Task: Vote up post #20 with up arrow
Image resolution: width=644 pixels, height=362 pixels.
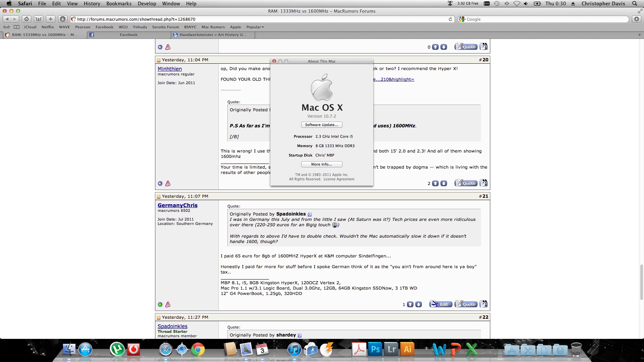Action: point(435,183)
